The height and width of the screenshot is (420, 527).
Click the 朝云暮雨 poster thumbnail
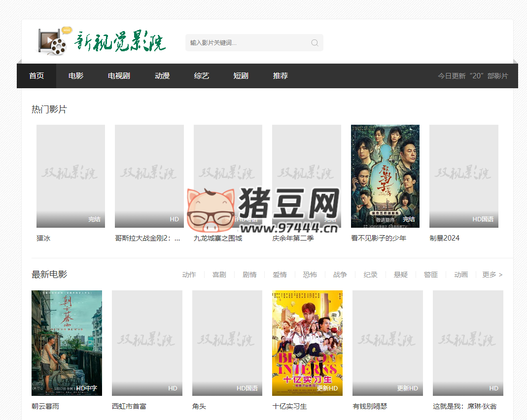[x=67, y=343]
